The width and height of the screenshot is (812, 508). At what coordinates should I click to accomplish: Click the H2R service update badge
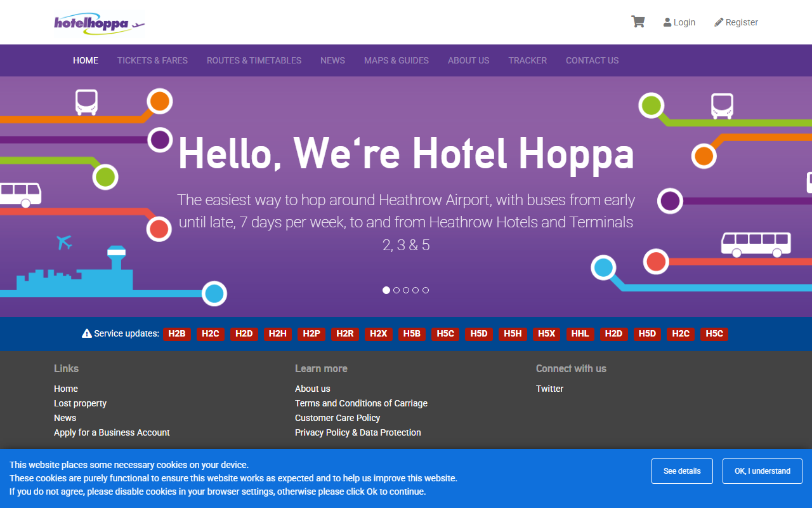345,333
